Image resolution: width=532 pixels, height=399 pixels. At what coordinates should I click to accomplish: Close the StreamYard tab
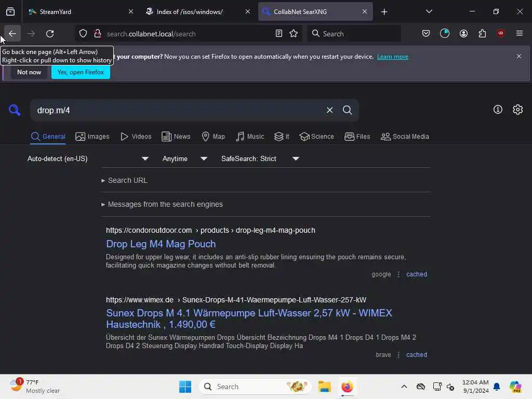pyautogui.click(x=131, y=12)
